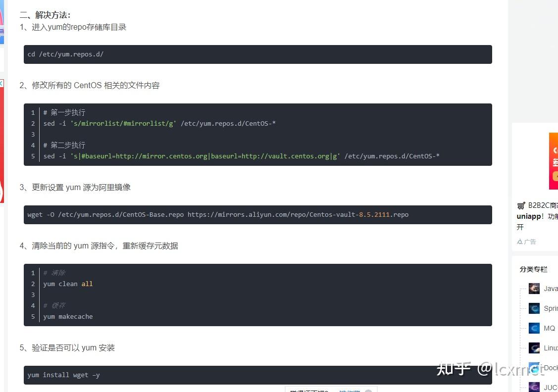558x392 pixels.
Task: Select the Java category column icon
Action: [534, 289]
